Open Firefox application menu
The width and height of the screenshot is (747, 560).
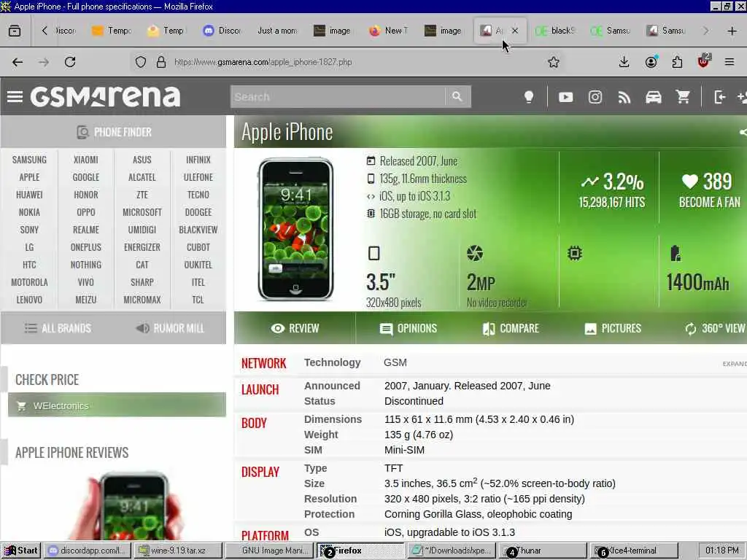(729, 62)
